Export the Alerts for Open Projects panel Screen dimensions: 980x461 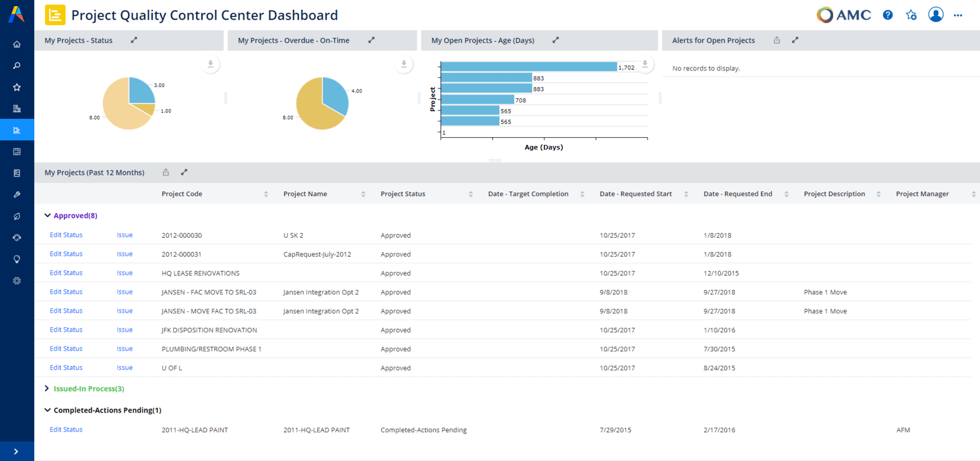pyautogui.click(x=777, y=40)
